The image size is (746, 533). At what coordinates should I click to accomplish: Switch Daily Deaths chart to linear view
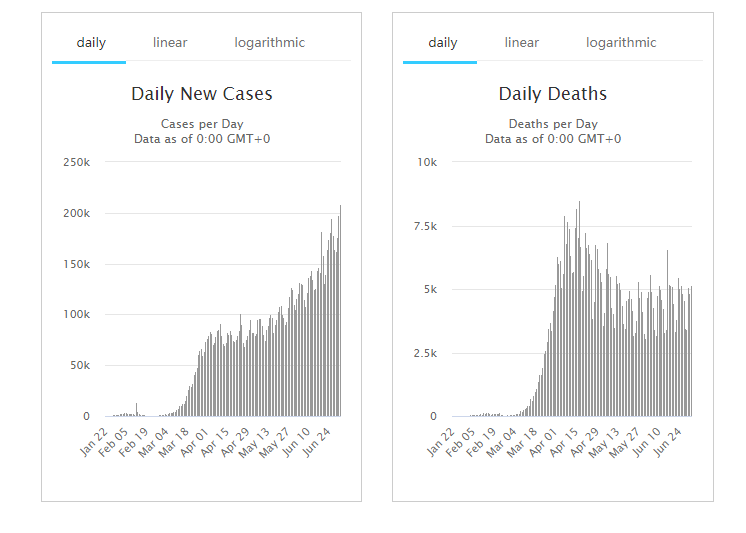[521, 43]
